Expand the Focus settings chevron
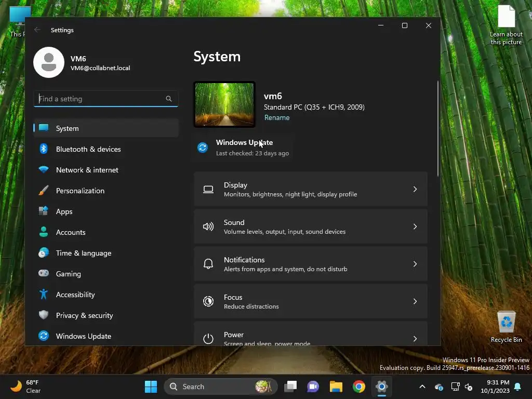532x399 pixels. point(415,301)
